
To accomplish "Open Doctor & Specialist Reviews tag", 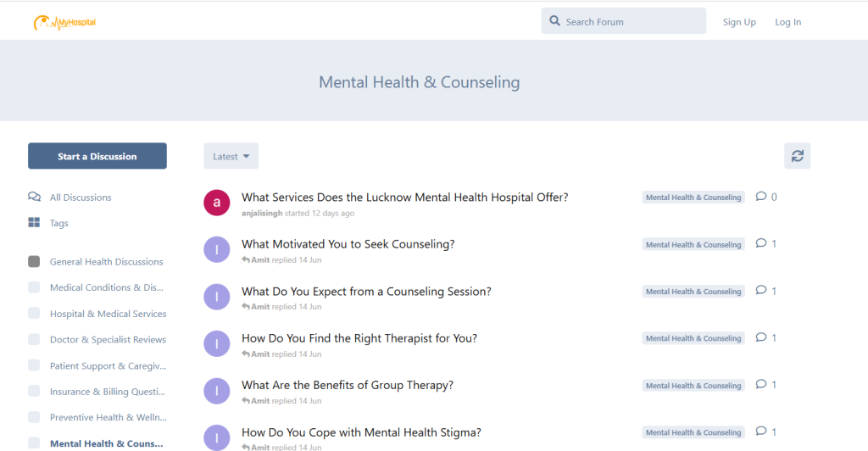I will 108,340.
